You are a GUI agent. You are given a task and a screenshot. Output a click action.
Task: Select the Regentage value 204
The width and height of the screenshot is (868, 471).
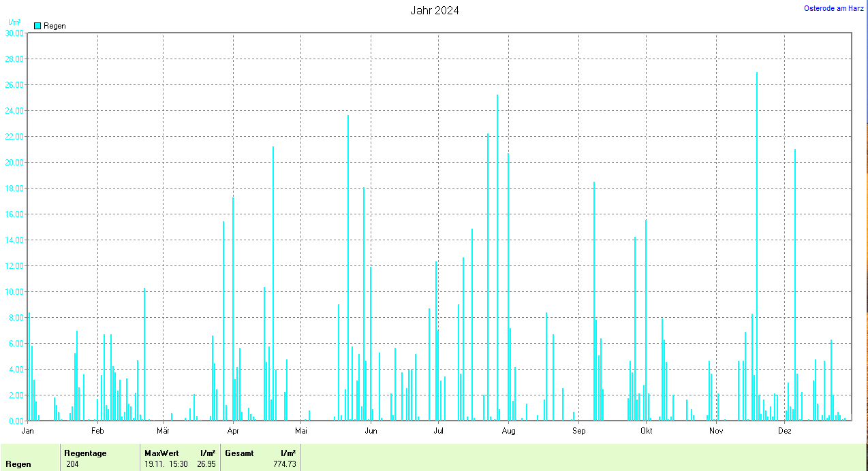(74, 464)
